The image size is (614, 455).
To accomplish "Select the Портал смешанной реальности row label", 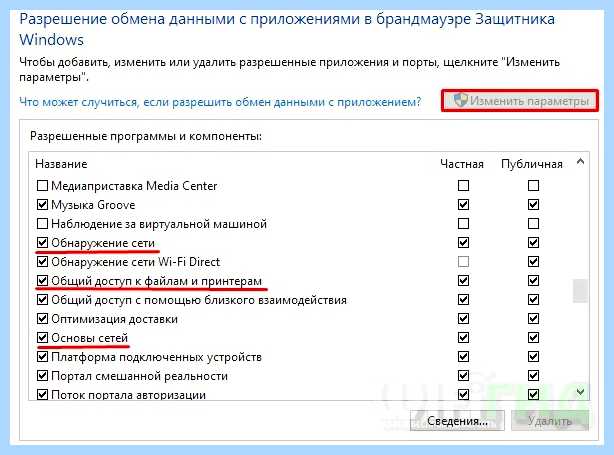I will pyautogui.click(x=139, y=376).
